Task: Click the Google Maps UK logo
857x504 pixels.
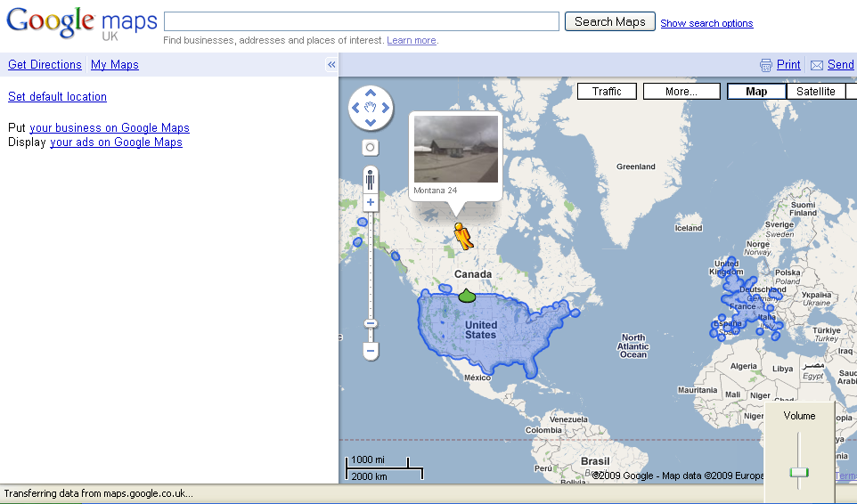Action: [81, 23]
